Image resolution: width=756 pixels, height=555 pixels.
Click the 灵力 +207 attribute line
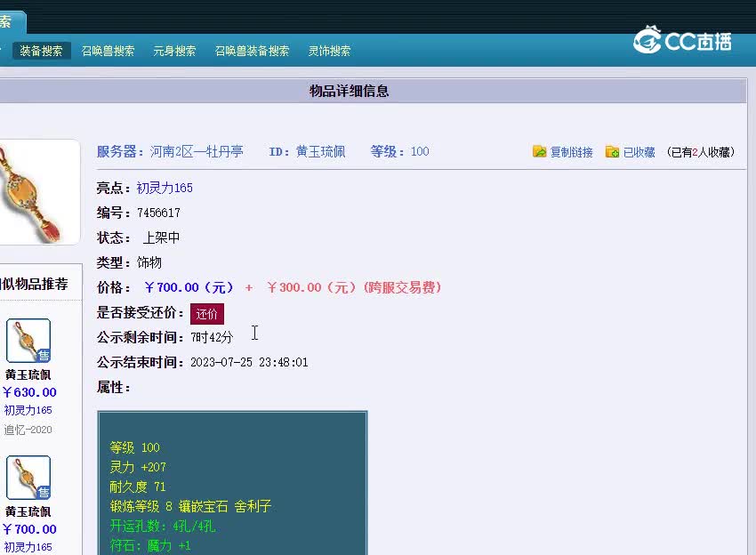pyautogui.click(x=138, y=467)
